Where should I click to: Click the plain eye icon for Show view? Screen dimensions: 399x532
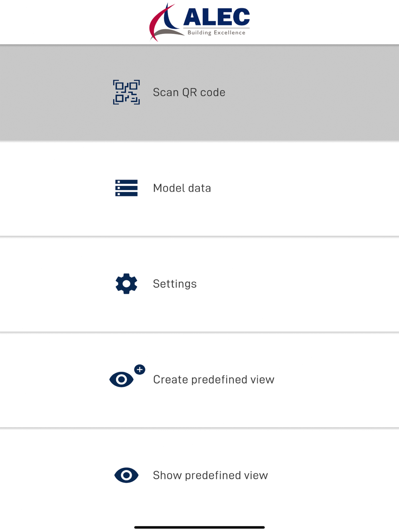(126, 475)
